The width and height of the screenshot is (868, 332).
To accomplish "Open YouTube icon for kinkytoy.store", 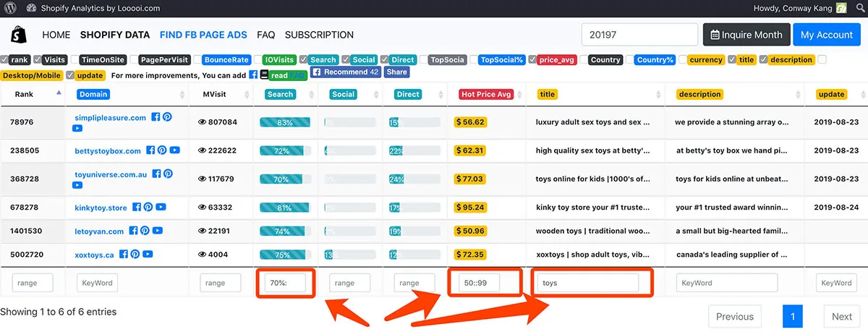I will point(161,208).
